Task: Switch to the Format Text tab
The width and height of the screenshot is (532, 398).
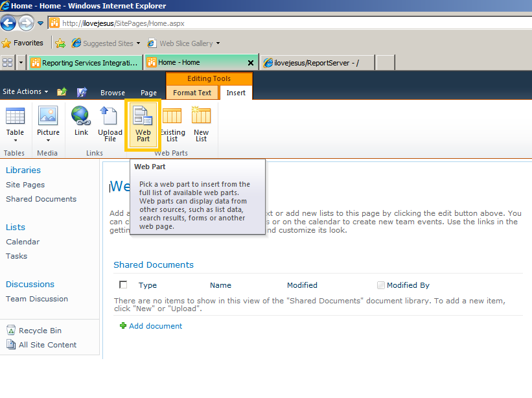Action: 192,93
